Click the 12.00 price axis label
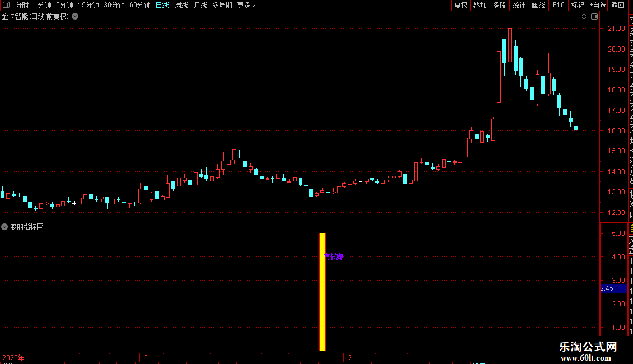Viewport: 633px width, 364px height. point(616,213)
